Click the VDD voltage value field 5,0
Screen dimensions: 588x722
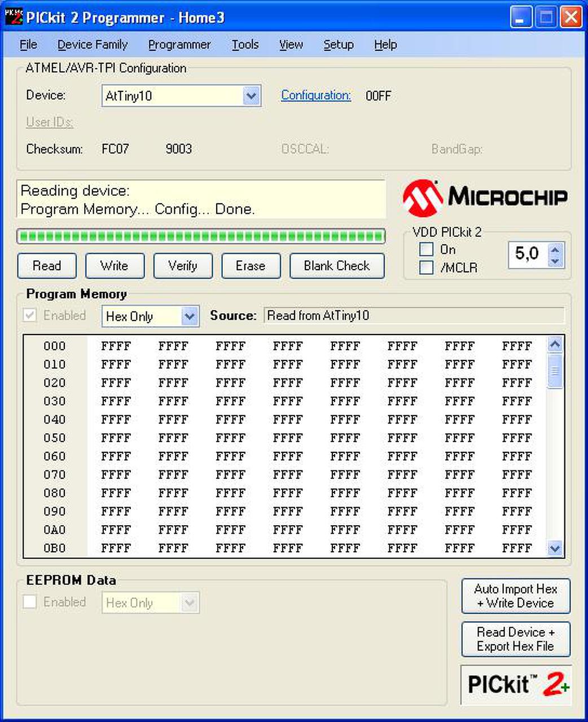(528, 254)
